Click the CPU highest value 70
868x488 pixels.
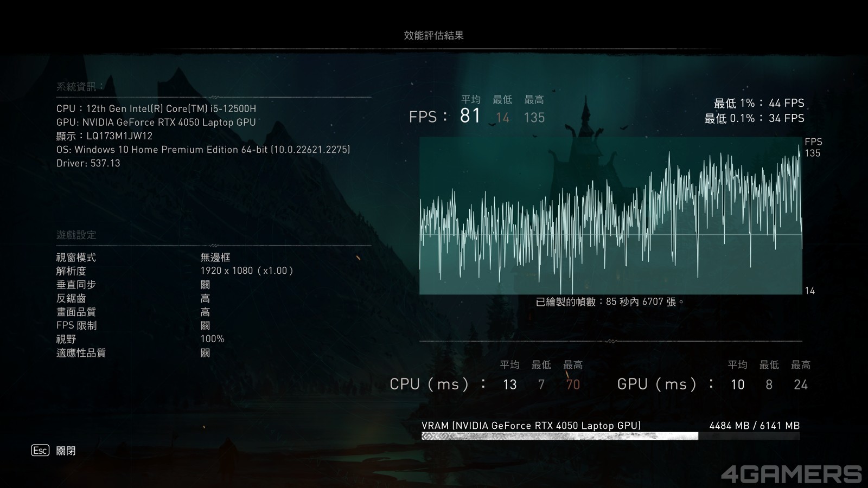[573, 384]
